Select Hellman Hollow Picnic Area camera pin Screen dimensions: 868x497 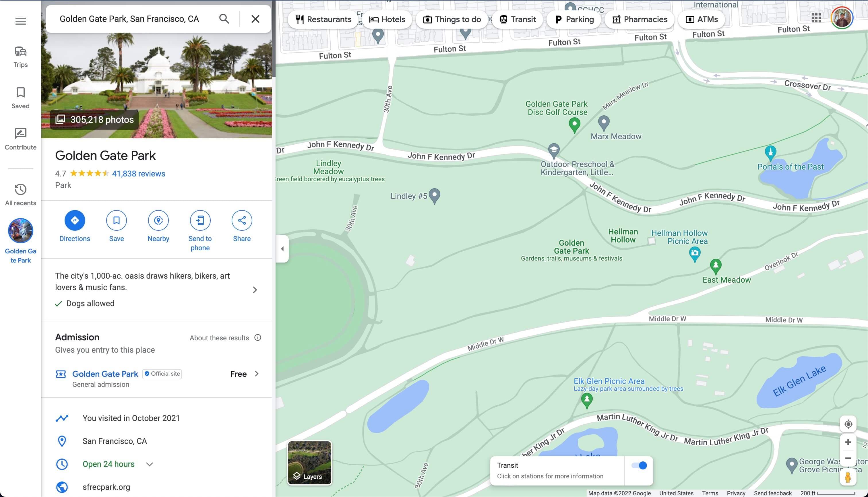(695, 254)
